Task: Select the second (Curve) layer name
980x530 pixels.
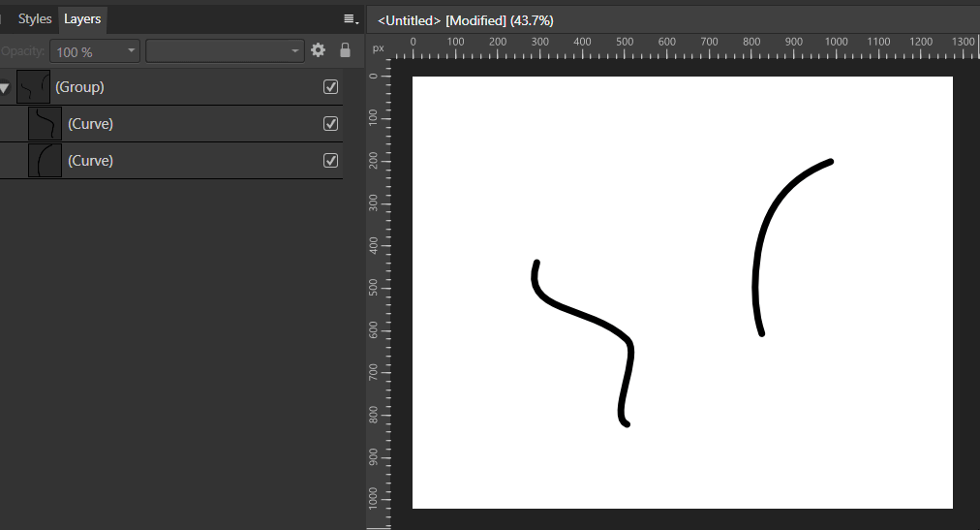Action: point(91,161)
